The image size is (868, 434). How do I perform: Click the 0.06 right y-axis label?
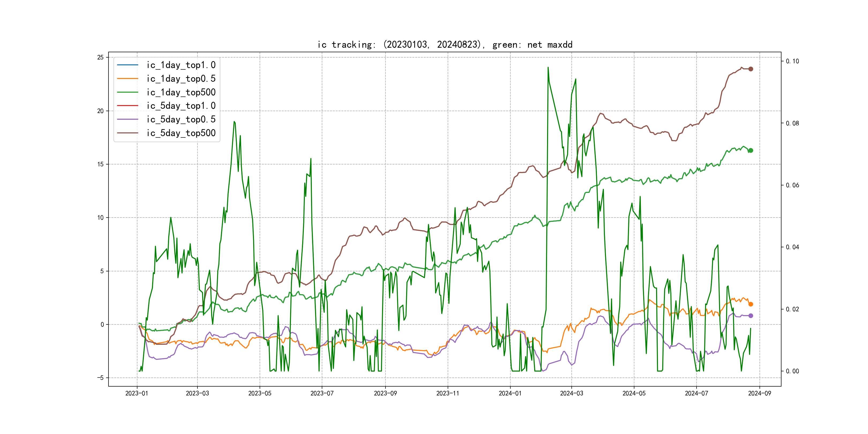792,185
